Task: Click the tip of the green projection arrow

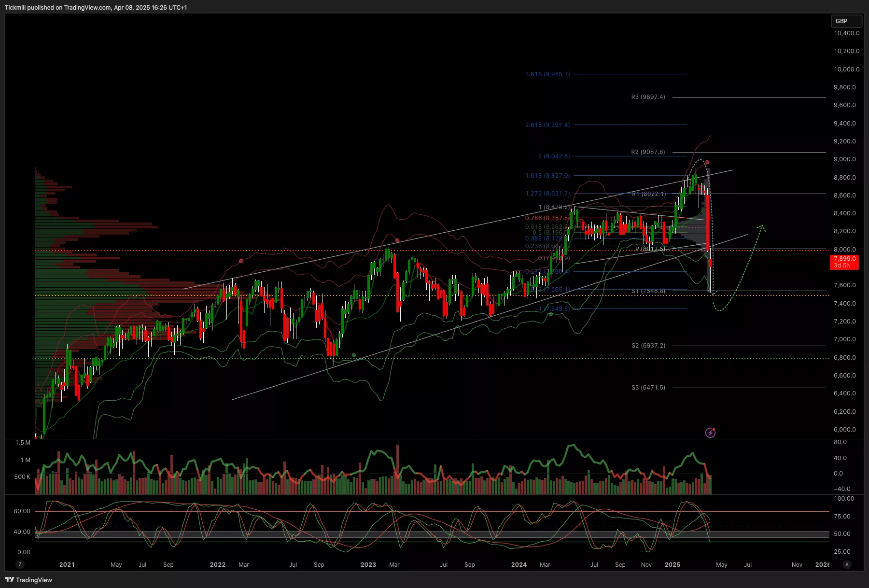Action: pos(762,225)
